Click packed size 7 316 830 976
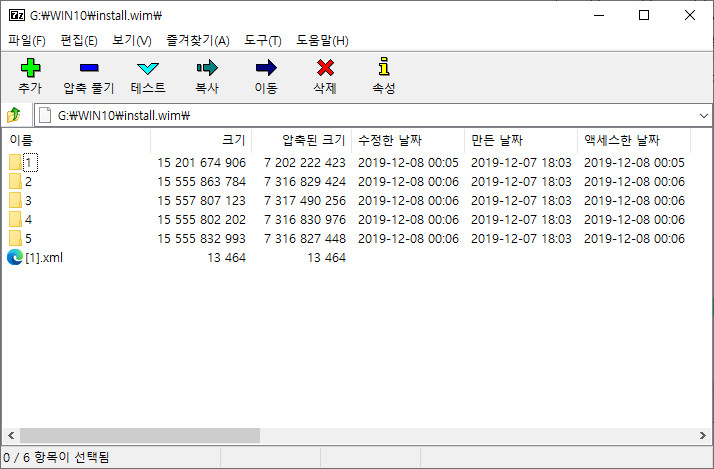The width and height of the screenshot is (714, 469). [x=305, y=220]
